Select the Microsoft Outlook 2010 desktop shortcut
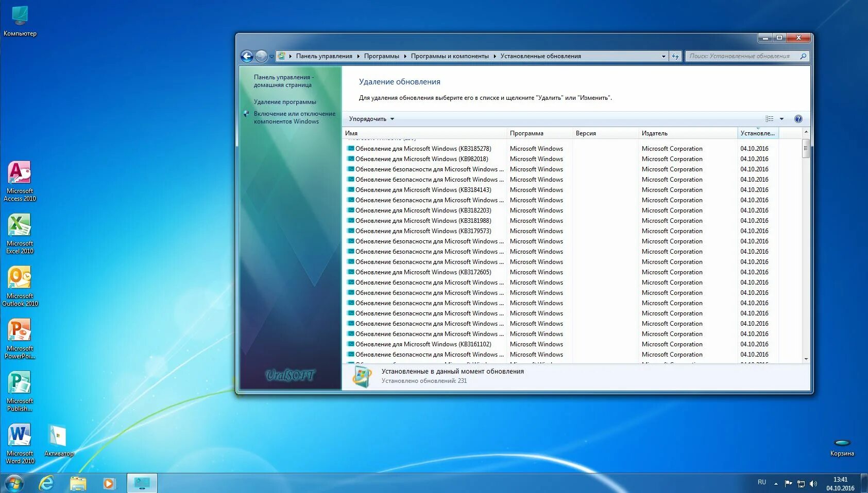This screenshot has width=868, height=493. (20, 286)
